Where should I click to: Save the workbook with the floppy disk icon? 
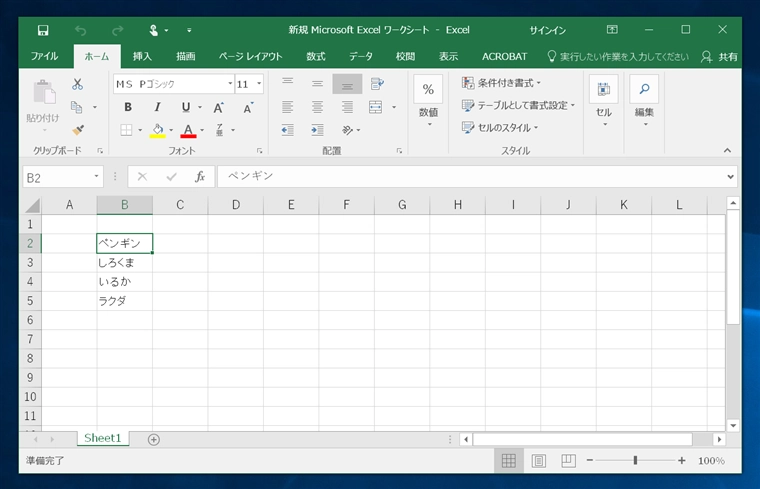pyautogui.click(x=43, y=31)
